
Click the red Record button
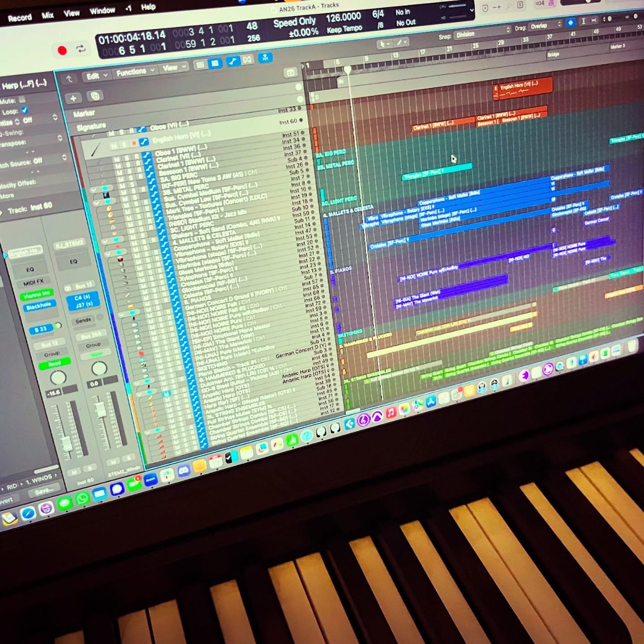62,50
